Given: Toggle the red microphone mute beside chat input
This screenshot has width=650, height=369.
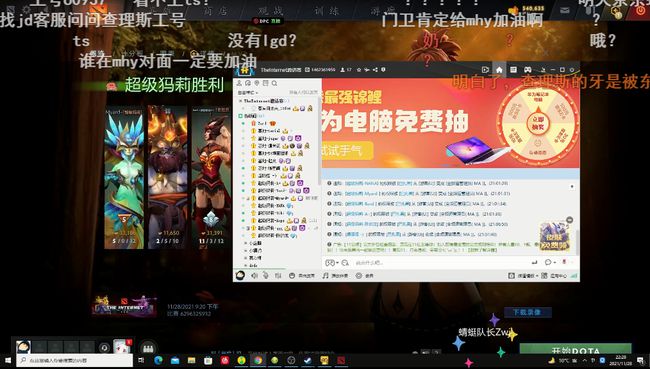Looking at the screenshot, I should point(564,262).
